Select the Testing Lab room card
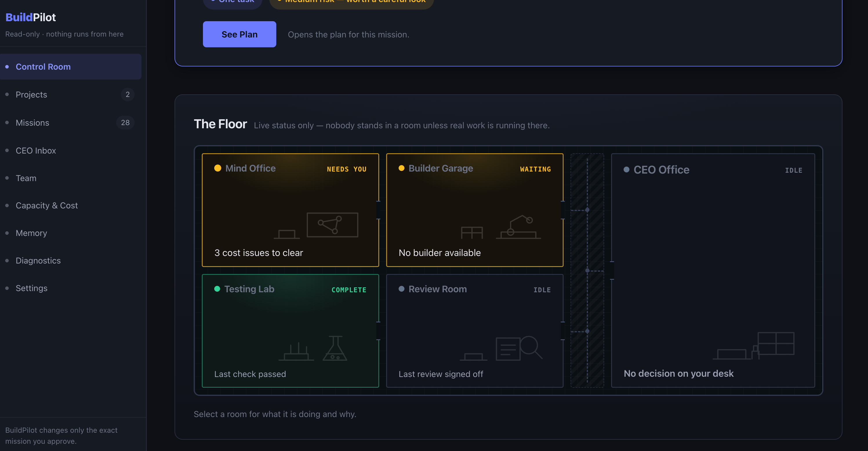Viewport: 868px width, 451px height. [x=290, y=331]
